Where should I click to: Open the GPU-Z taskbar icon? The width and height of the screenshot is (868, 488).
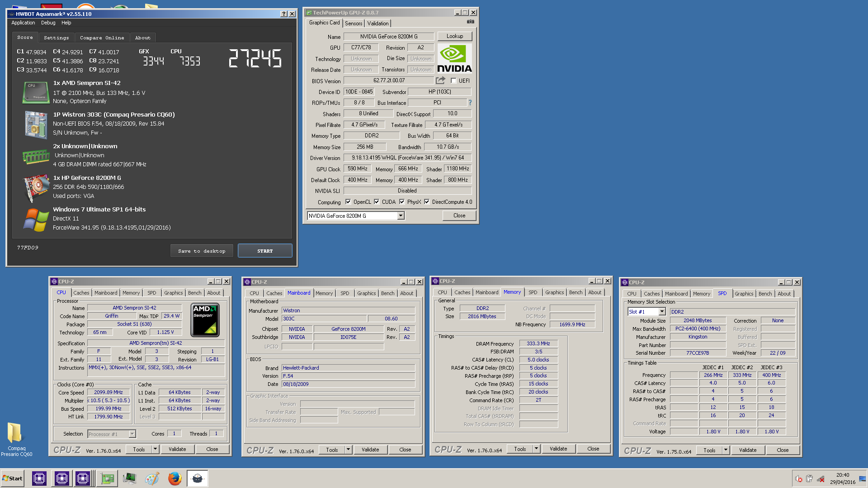[108, 479]
